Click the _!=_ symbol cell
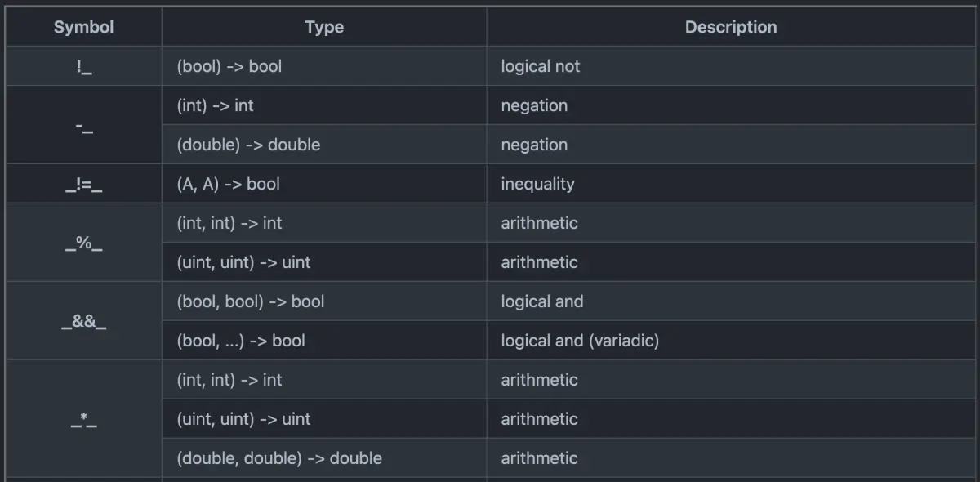The width and height of the screenshot is (980, 482). 83,184
